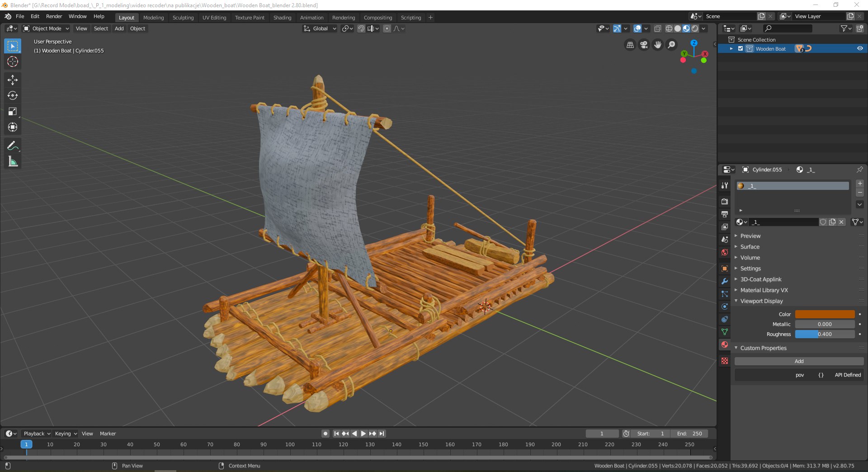Add a new material slot
Image resolution: width=868 pixels, height=472 pixels.
click(x=860, y=184)
